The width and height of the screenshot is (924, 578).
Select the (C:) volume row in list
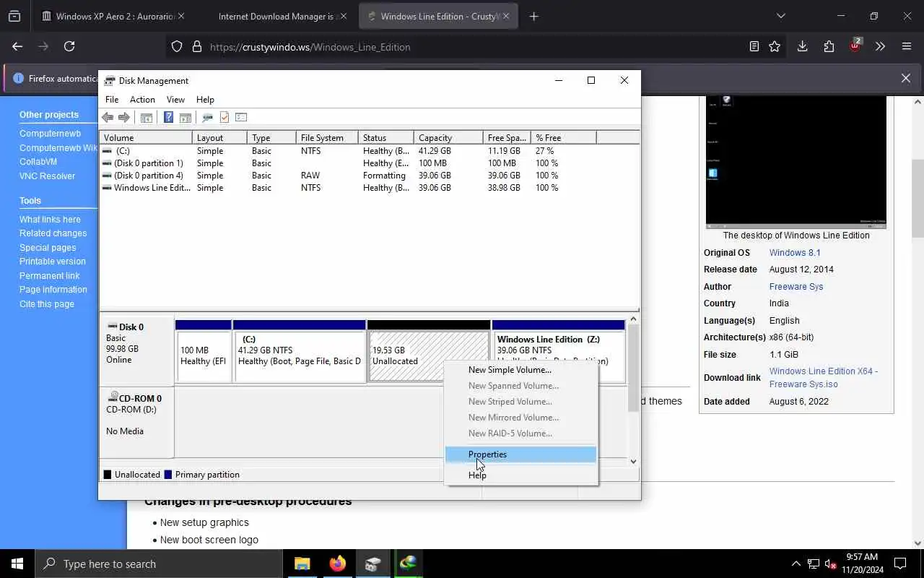click(369, 151)
